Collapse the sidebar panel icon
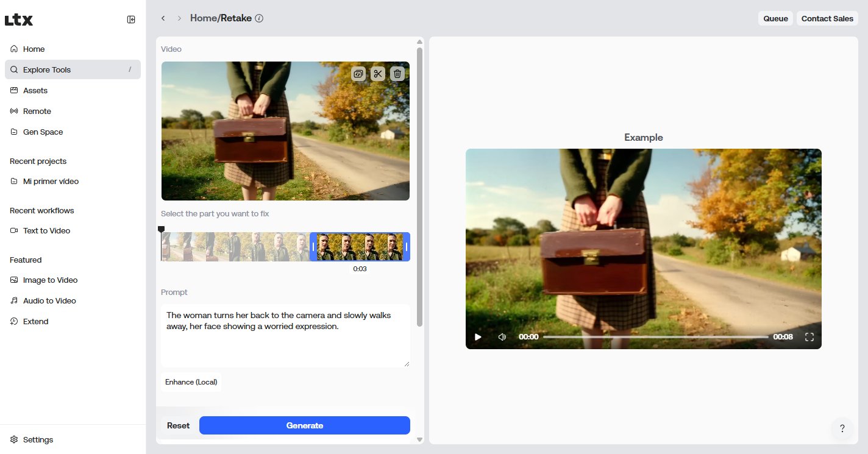This screenshot has width=868, height=454. pos(131,20)
